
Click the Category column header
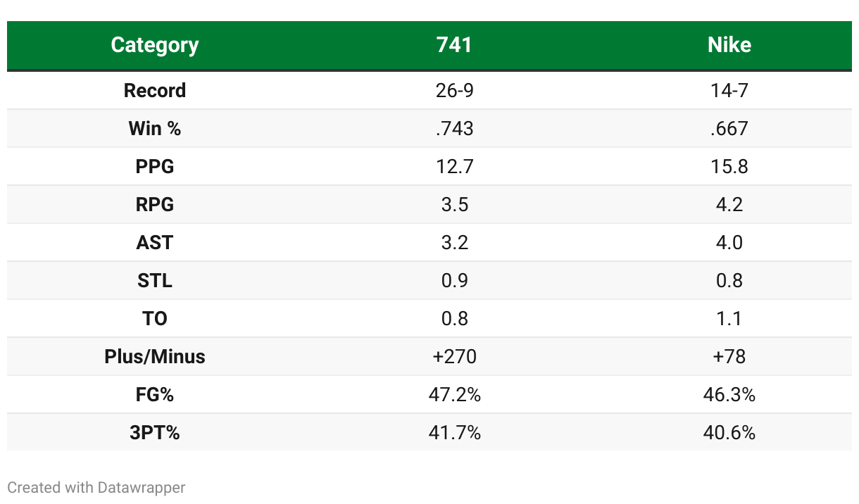coord(155,45)
